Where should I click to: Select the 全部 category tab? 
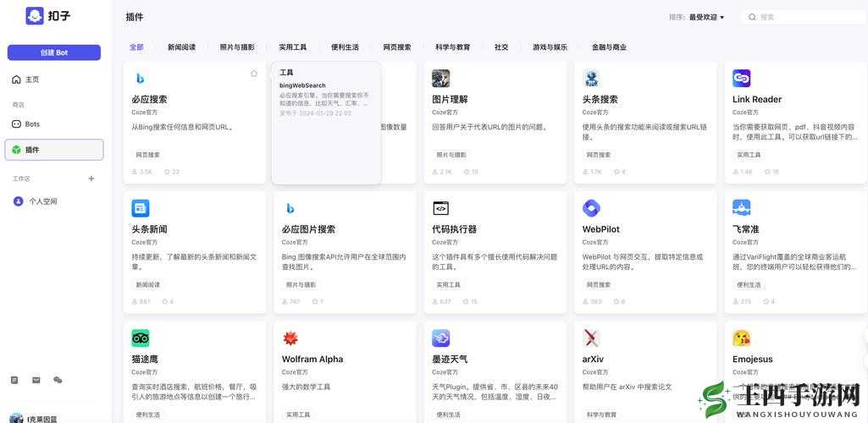click(136, 47)
